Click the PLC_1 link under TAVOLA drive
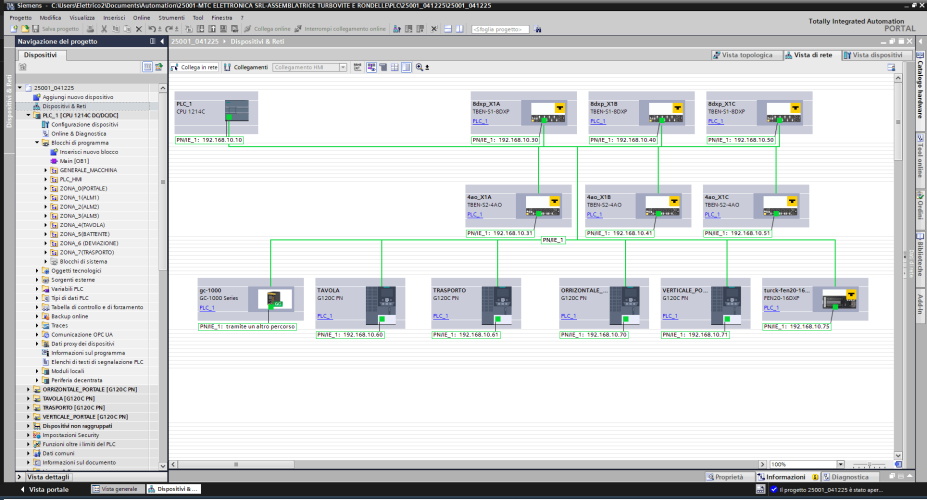 point(325,316)
